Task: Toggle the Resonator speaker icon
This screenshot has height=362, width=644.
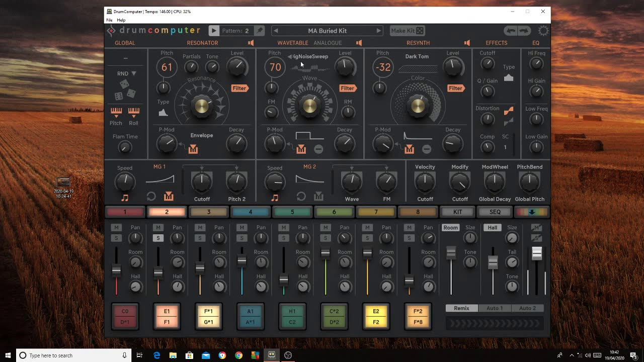Action: coord(251,43)
